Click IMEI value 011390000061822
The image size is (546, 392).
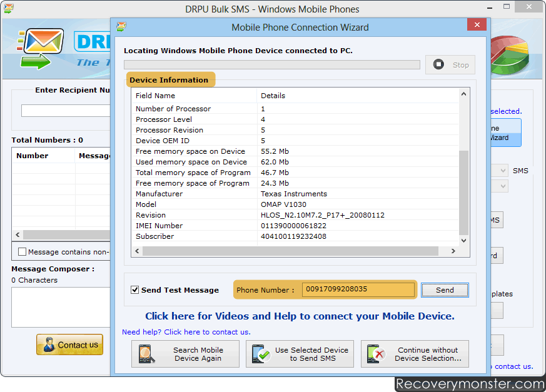pos(293,226)
